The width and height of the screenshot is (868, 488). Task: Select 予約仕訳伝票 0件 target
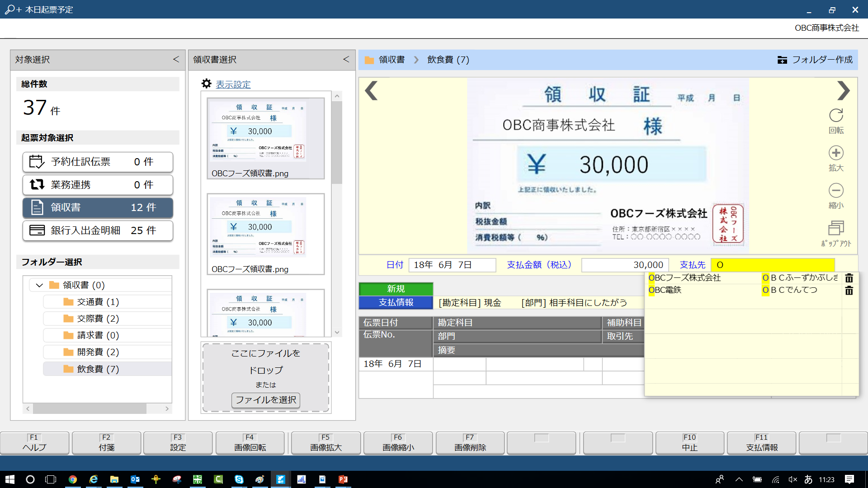(x=98, y=162)
